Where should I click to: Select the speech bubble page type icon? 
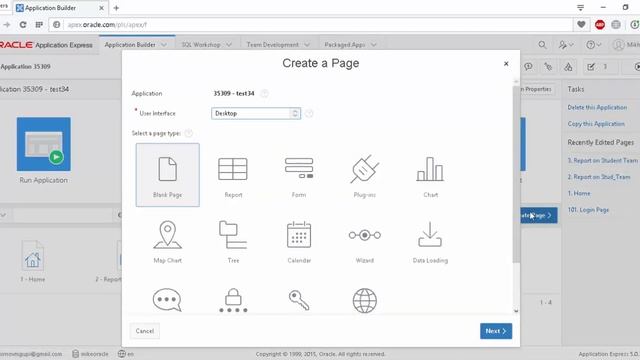point(167,300)
